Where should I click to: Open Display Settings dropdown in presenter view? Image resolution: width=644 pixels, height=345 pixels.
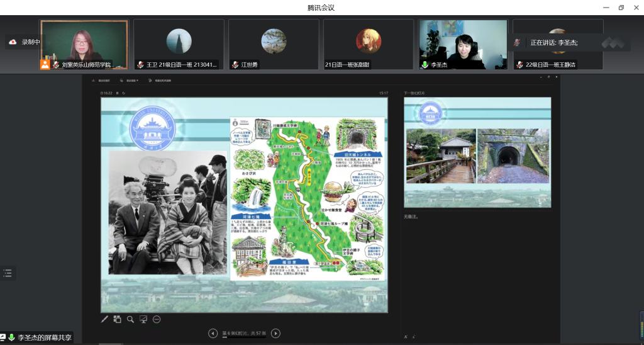(x=133, y=81)
